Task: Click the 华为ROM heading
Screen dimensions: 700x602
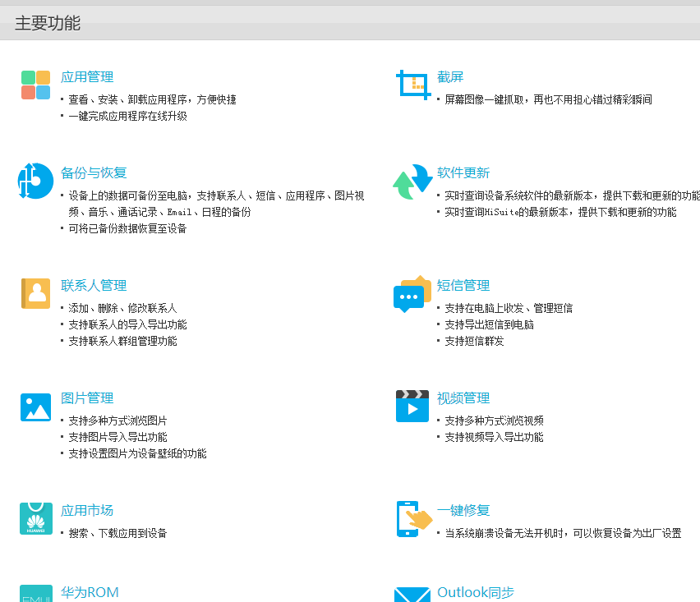Action: (x=90, y=593)
